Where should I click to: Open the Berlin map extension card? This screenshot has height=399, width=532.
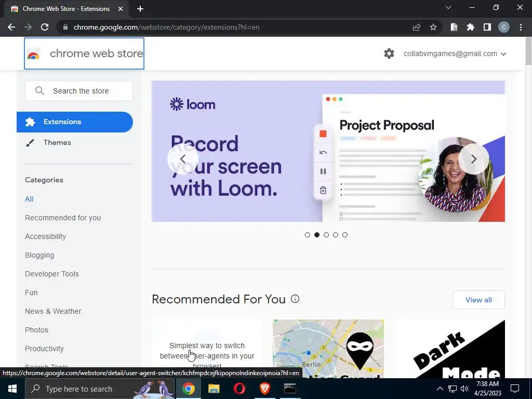(328, 349)
